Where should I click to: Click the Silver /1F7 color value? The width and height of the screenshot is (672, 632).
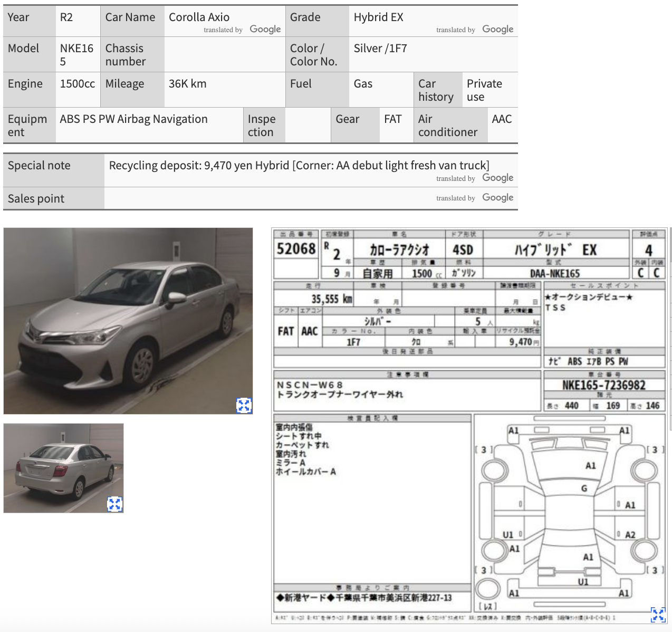pos(380,49)
